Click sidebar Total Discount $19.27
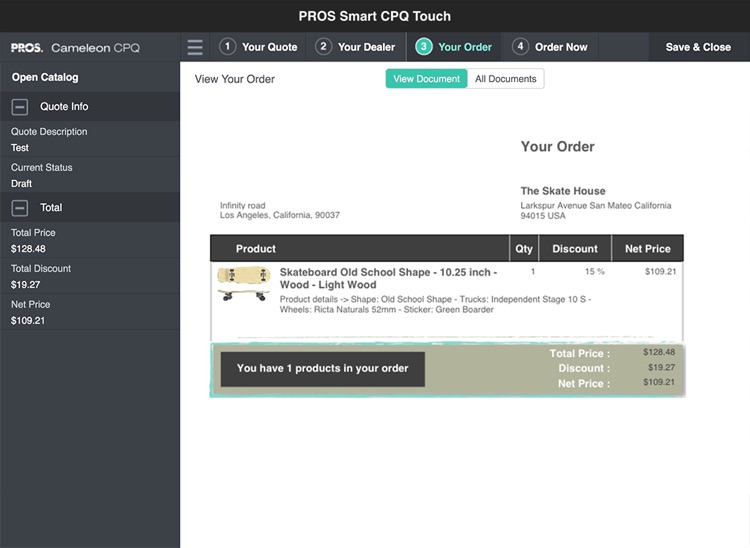 point(25,285)
